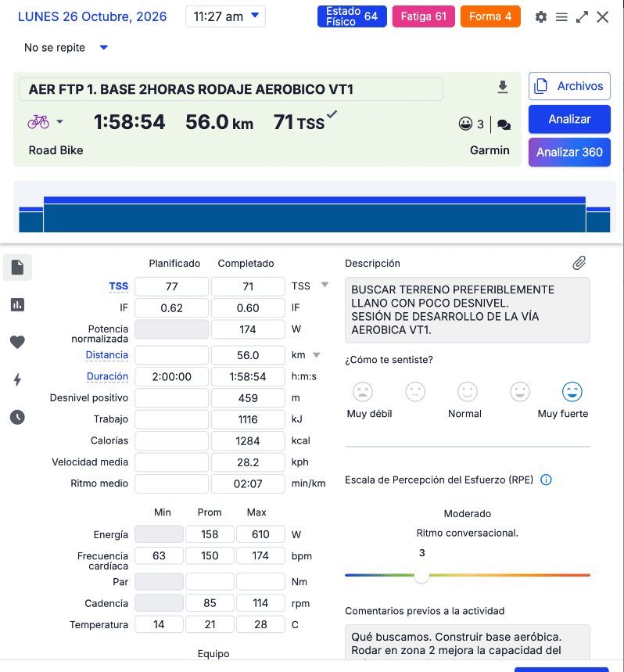The height and width of the screenshot is (672, 624).
Task: Click the Velocidad media field 28.2
Action: [248, 462]
